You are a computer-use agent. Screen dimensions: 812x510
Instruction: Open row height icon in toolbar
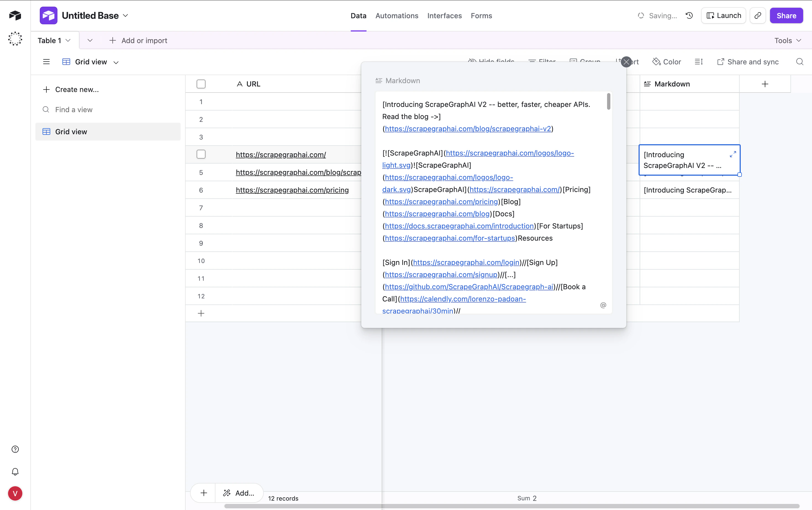(x=699, y=62)
